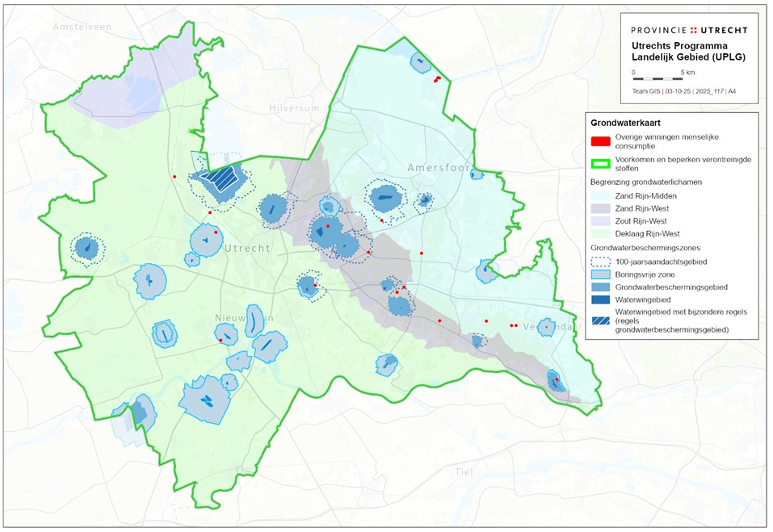Click the Utrecht city label on map
Screen dimensions: 773x532
(x=247, y=248)
